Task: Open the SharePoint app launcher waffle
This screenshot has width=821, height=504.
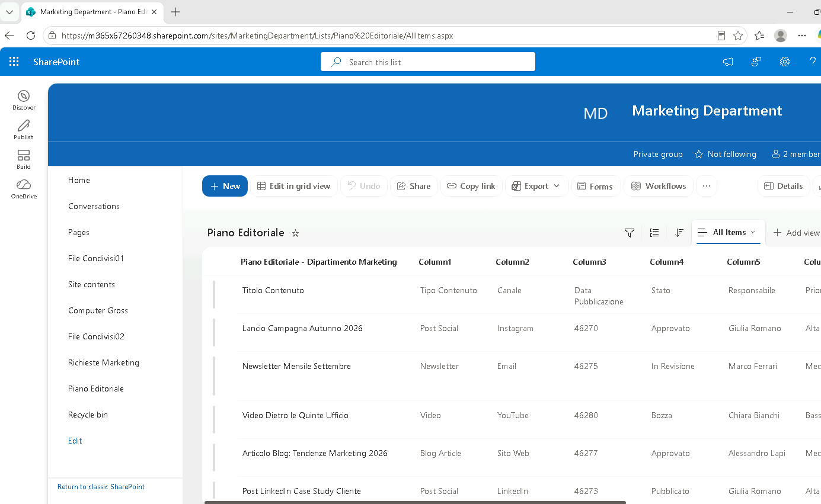Action: 14,62
